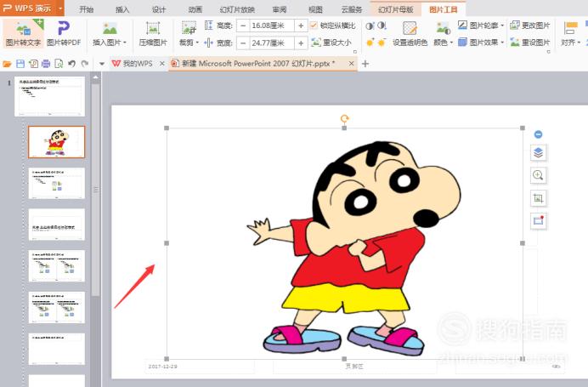Click the export-to-PDF icon beside Save

pyautogui.click(x=33, y=64)
